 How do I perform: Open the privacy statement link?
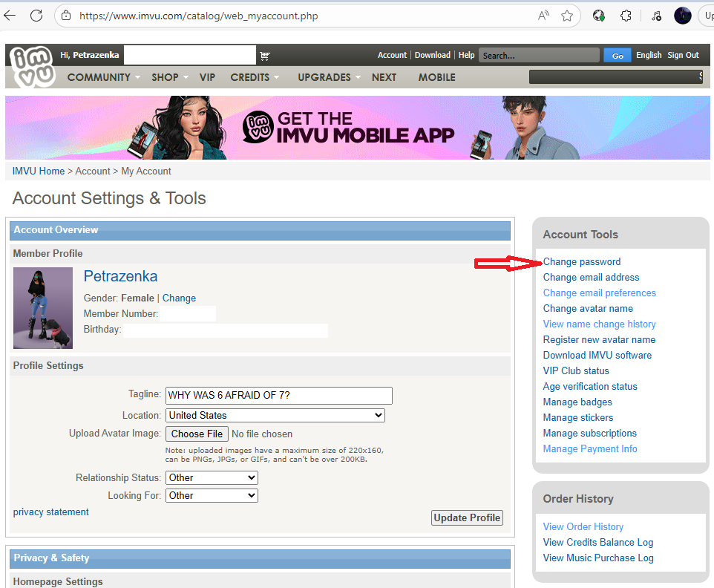pyautogui.click(x=51, y=512)
